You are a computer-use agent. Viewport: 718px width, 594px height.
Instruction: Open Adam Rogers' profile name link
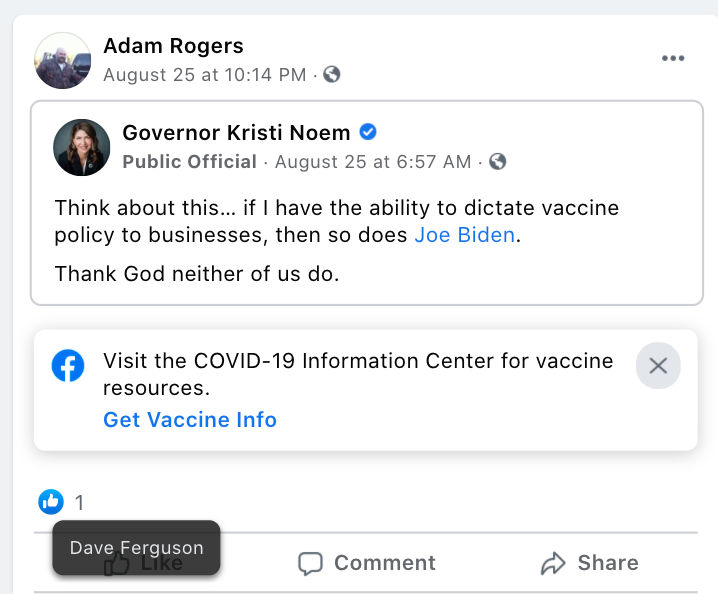[x=173, y=46]
